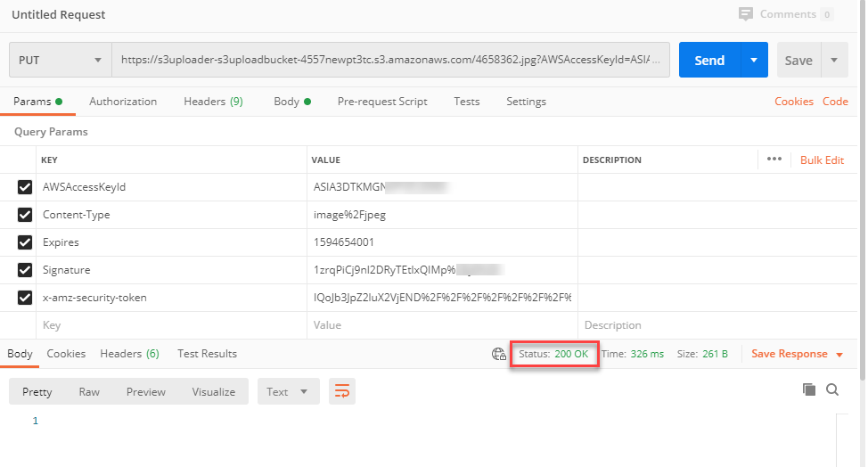
Task: Click the Status 200 OK indicator
Action: click(553, 354)
